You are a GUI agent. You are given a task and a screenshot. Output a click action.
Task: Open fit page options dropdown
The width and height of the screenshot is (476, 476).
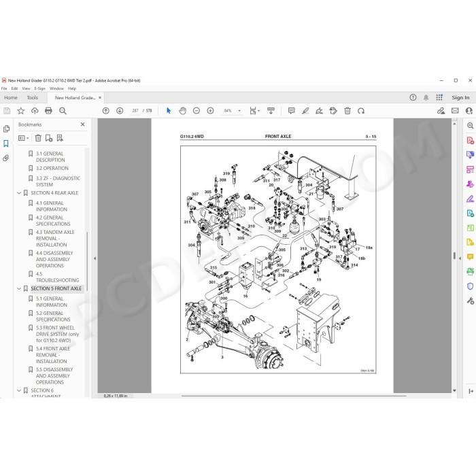point(255,111)
